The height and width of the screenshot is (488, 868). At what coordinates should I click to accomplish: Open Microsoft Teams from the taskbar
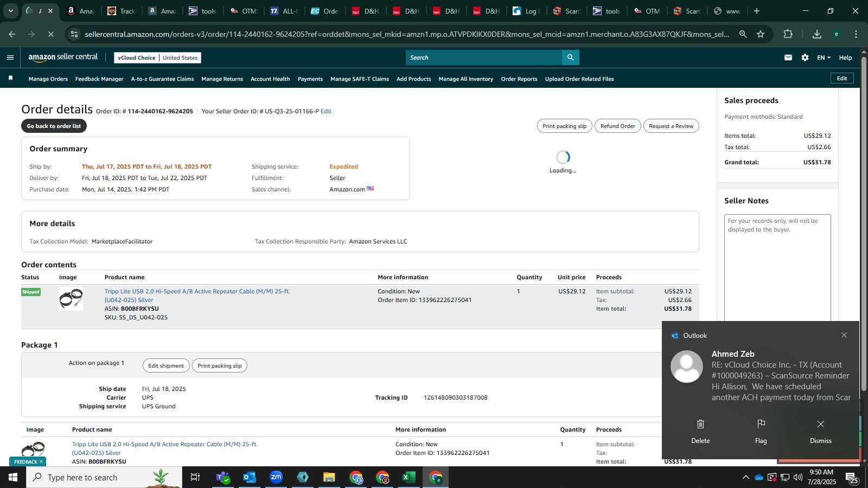tap(223, 477)
